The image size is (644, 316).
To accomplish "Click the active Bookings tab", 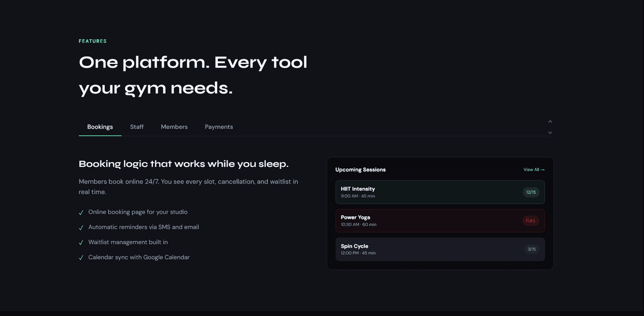I will point(100,127).
